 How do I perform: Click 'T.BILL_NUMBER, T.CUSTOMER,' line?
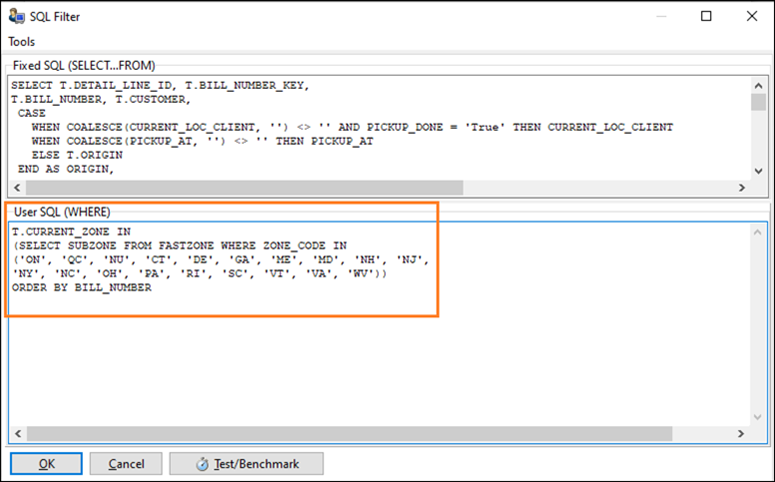(101, 99)
